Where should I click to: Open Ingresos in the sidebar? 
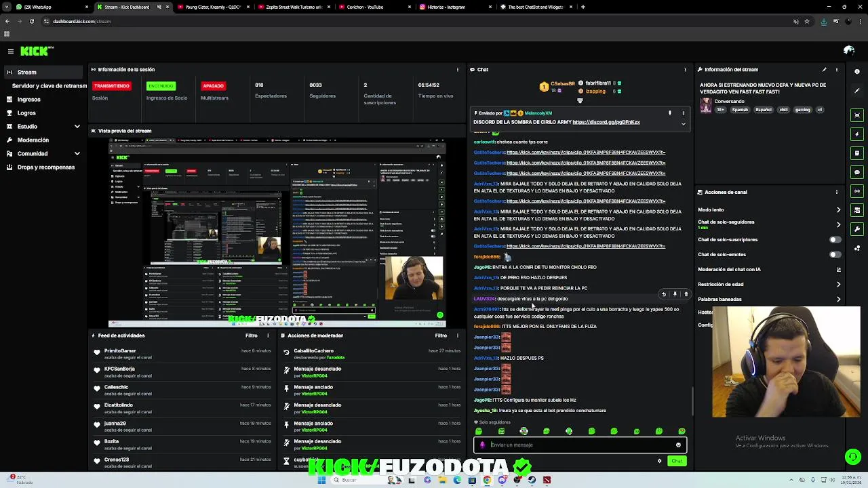point(43,100)
